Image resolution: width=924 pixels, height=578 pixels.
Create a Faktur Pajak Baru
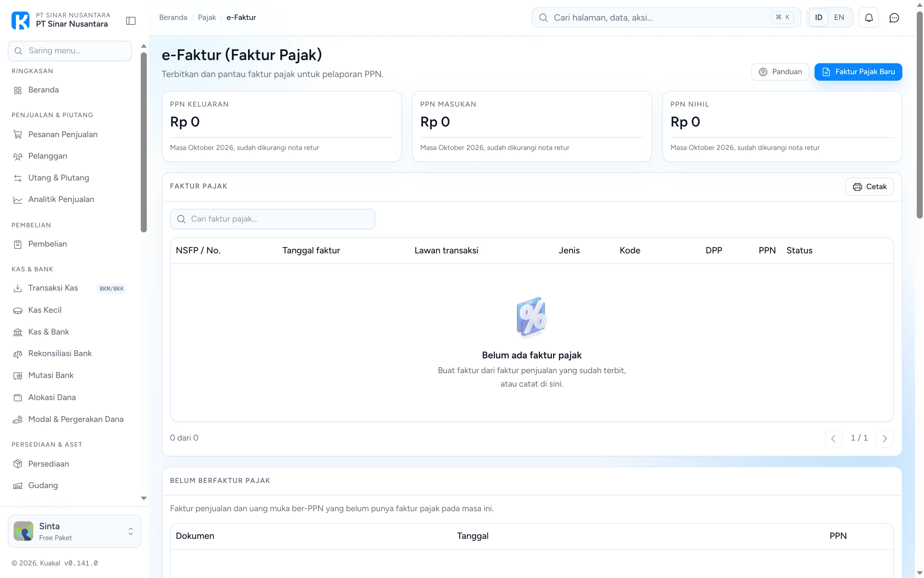[858, 72]
